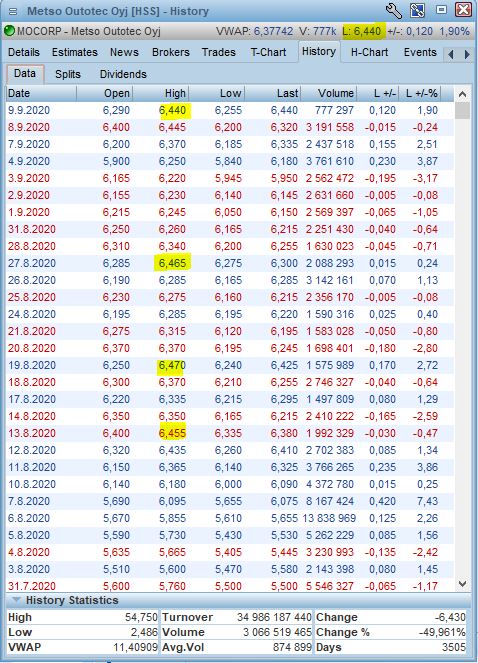Select the 7.8.2020 date cell
The height and width of the screenshot is (663, 478).
[29, 501]
